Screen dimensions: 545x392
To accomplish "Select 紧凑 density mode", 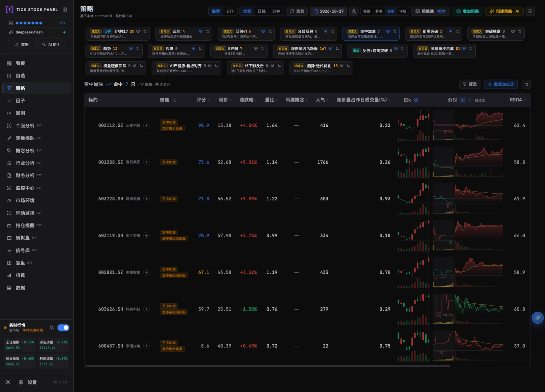I will pyautogui.click(x=379, y=11).
